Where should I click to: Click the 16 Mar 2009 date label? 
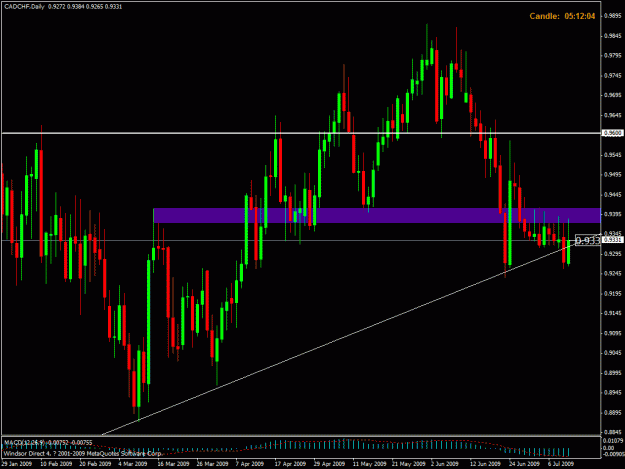coord(173,463)
